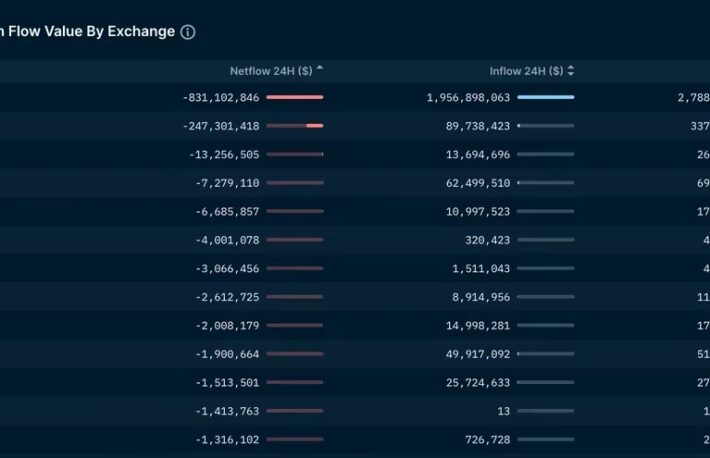Sort by Netflow 24H column arrow
The image size is (710, 458).
[320, 68]
